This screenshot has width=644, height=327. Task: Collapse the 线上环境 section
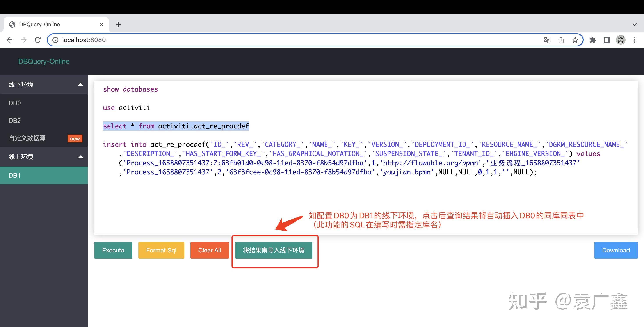point(80,156)
